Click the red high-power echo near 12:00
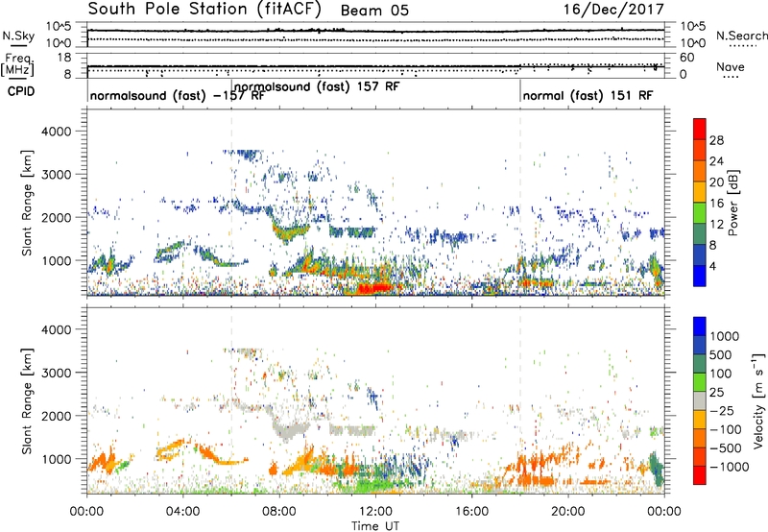This screenshot has height=532, width=768. tap(374, 287)
